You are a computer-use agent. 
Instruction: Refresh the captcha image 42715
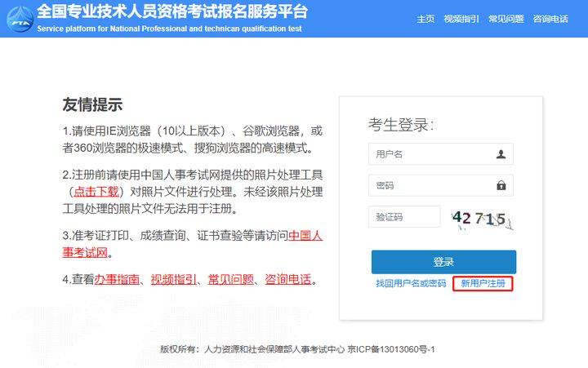(482, 219)
